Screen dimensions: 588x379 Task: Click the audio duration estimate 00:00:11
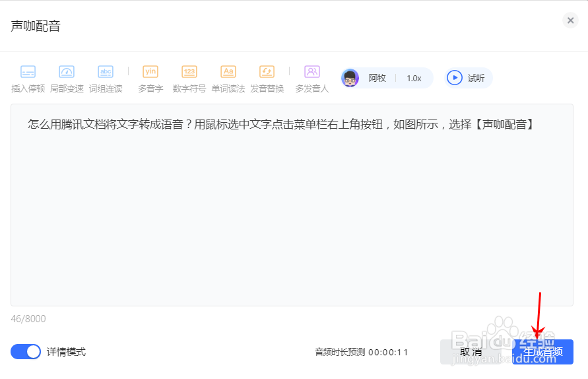coord(388,353)
